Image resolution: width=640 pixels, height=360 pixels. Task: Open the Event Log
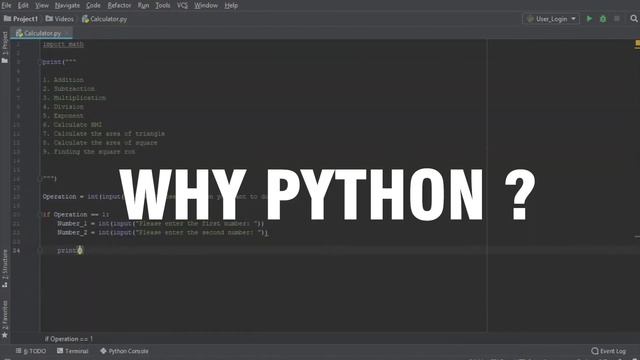click(609, 351)
